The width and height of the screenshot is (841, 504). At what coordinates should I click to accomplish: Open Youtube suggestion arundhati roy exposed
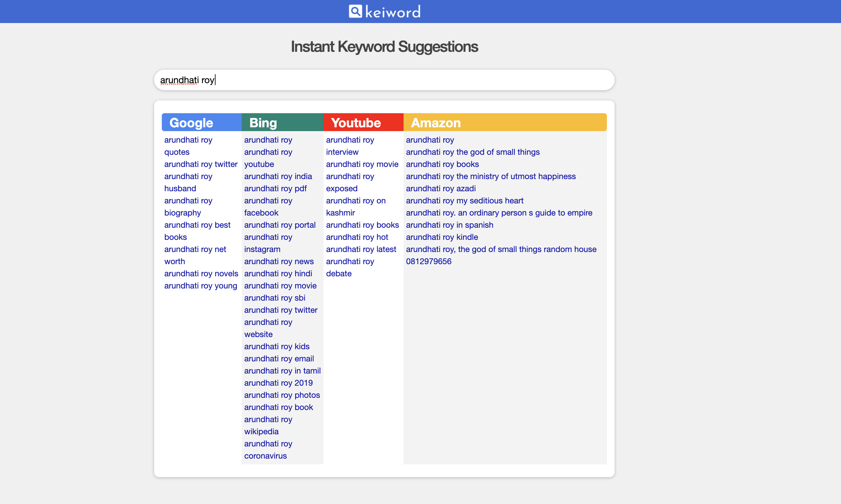[x=350, y=182]
